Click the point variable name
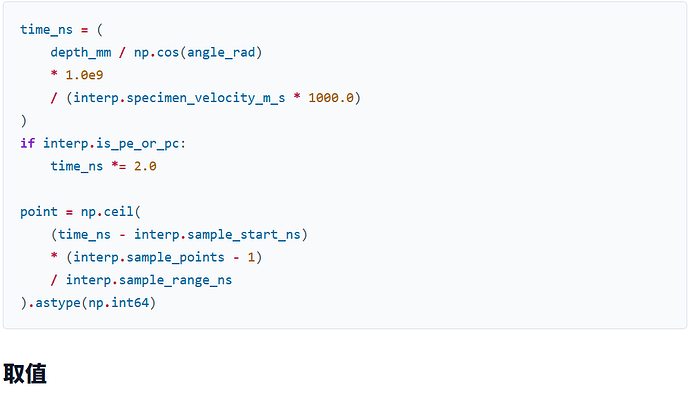The height and width of the screenshot is (393, 690). tap(39, 212)
